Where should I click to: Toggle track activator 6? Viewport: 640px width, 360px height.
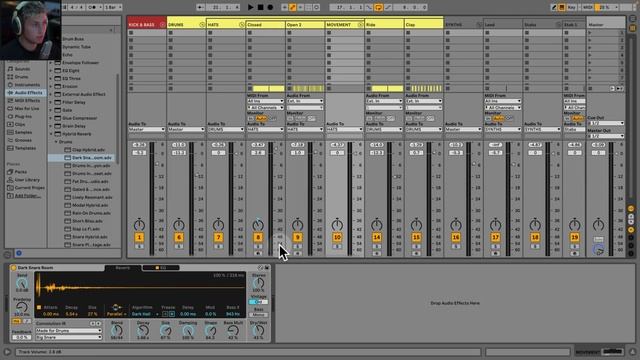pyautogui.click(x=179, y=237)
